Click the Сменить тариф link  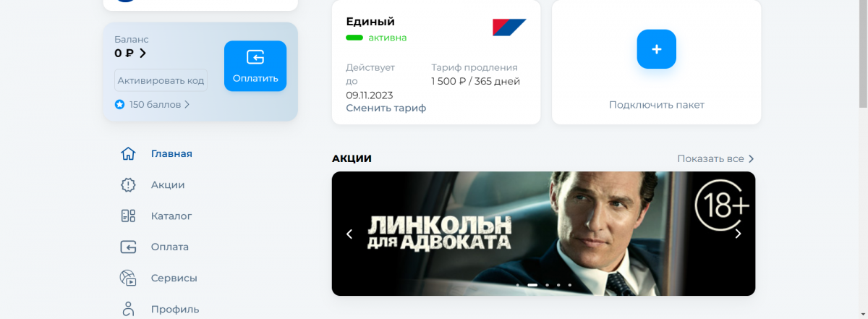pos(386,108)
